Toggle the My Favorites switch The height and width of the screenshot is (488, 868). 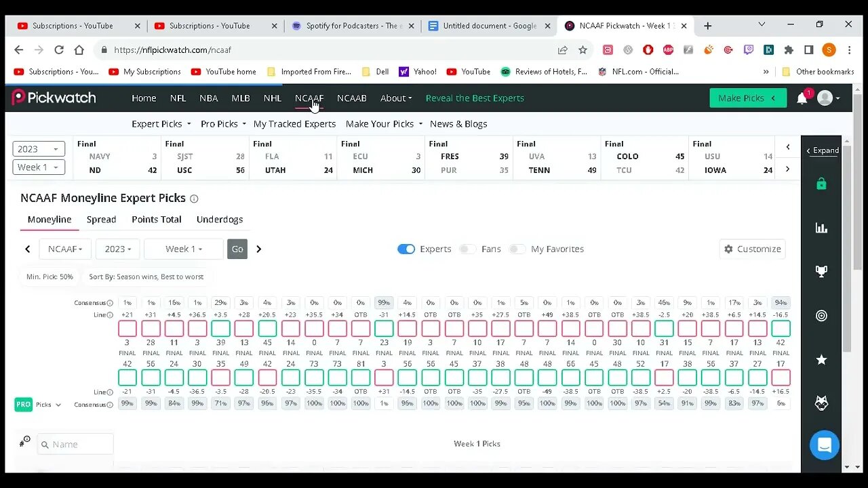pos(517,249)
